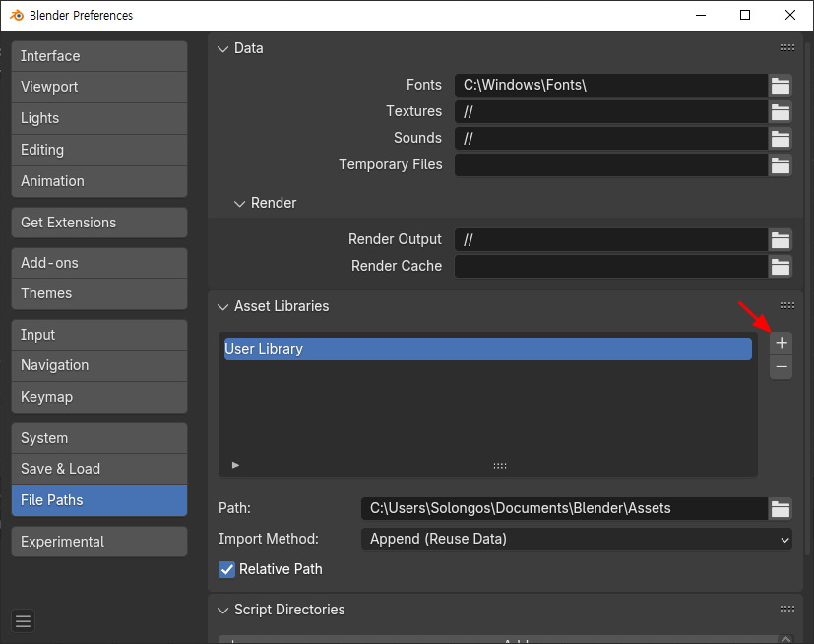Minimize the Blender Preferences window
This screenshot has height=644, width=814.
[701, 15]
